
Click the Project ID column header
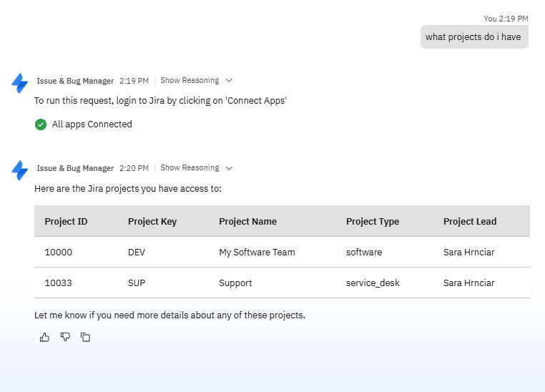66,221
